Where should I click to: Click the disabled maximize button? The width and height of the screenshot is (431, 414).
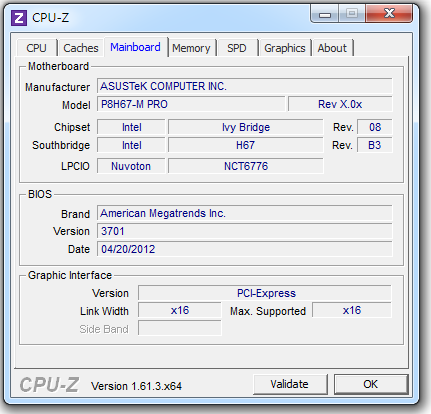coord(352,14)
